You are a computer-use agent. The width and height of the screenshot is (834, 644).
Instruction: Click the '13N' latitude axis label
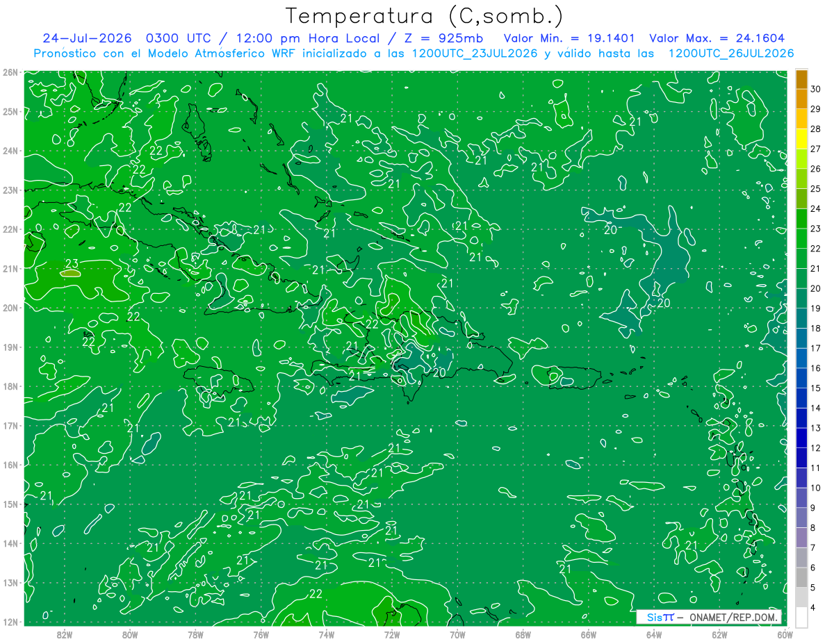pyautogui.click(x=10, y=582)
